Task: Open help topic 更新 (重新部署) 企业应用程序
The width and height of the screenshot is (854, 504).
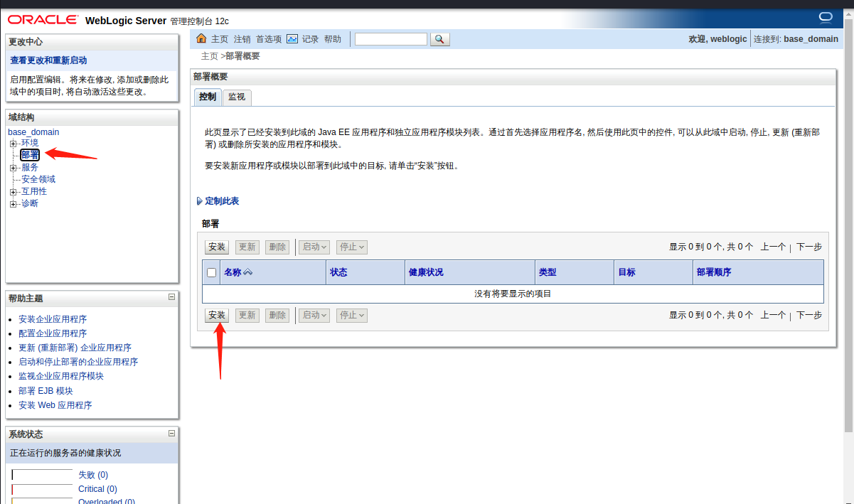Action: pos(75,348)
